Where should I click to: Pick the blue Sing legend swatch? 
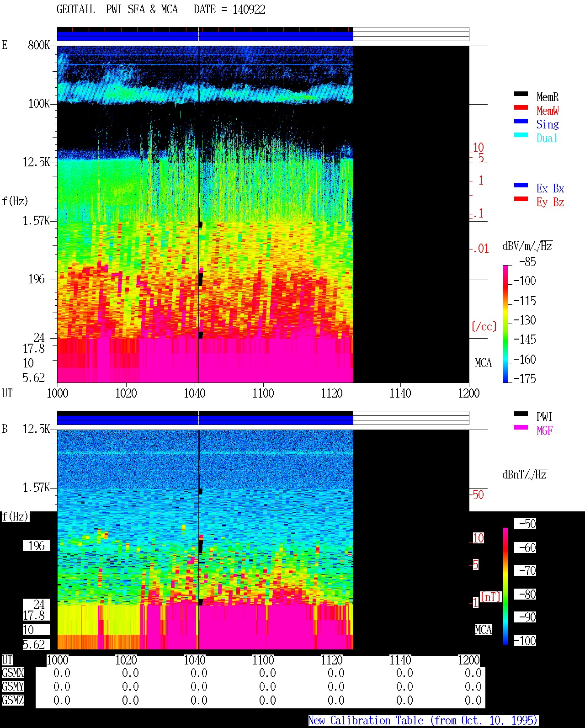tap(521, 121)
